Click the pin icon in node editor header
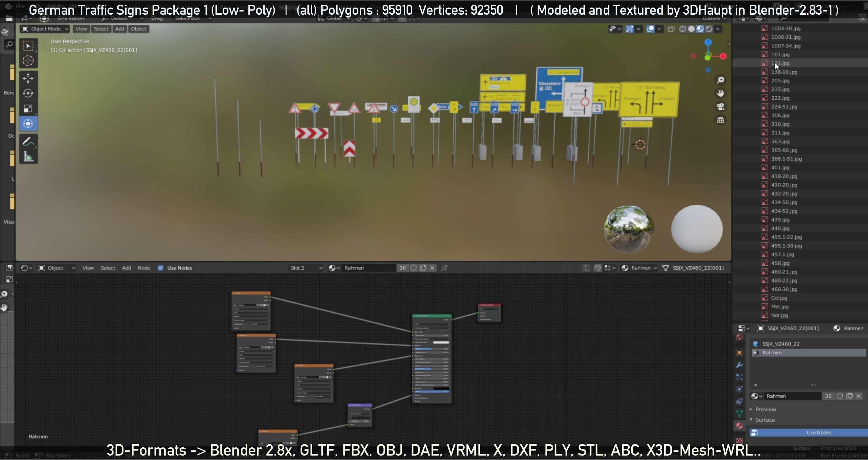This screenshot has height=460, width=868. [x=444, y=268]
